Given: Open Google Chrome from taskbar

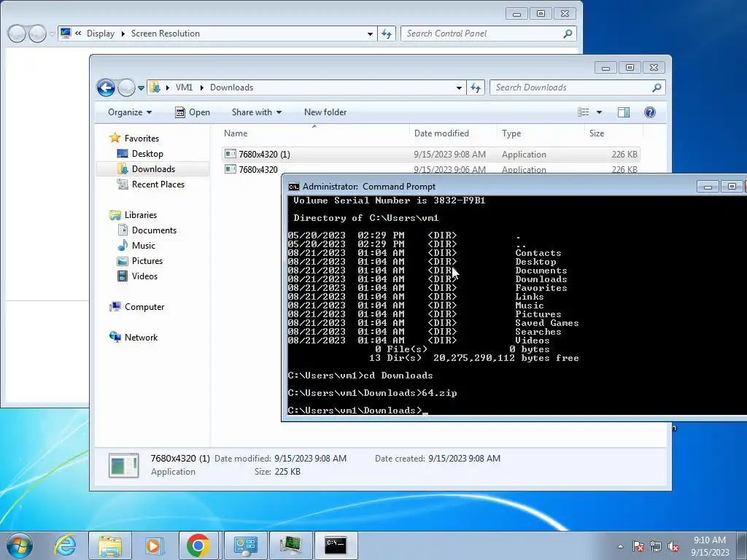Looking at the screenshot, I should coord(198,545).
